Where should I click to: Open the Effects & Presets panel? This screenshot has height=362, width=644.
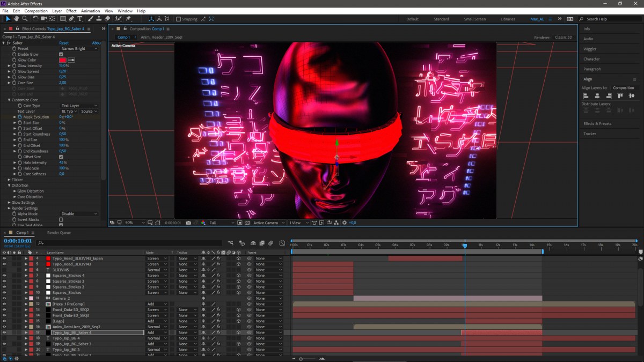click(597, 123)
